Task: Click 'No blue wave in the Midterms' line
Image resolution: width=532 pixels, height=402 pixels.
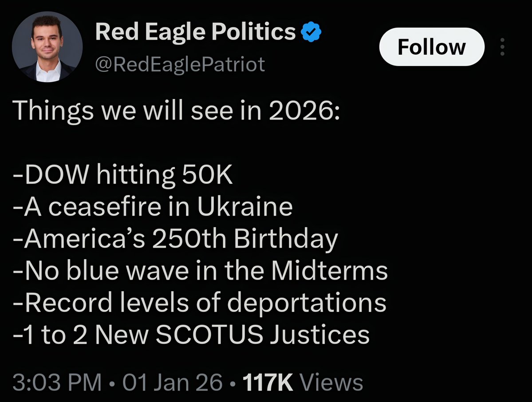Action: (x=200, y=271)
